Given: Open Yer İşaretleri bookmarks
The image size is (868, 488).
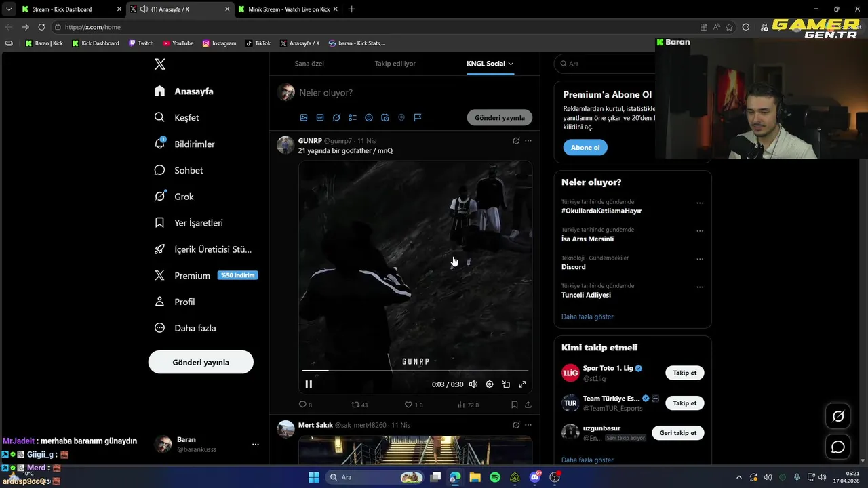Looking at the screenshot, I should pos(189,222).
